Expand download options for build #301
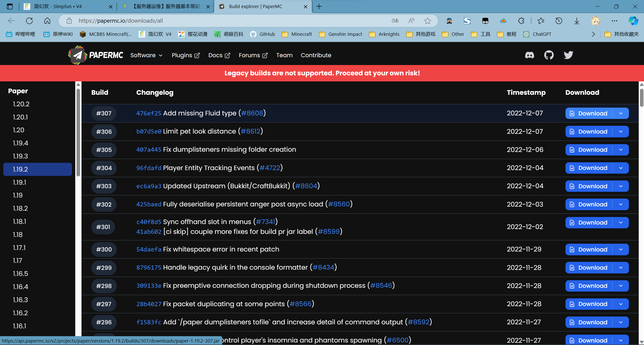The image size is (644, 345). pyautogui.click(x=621, y=223)
